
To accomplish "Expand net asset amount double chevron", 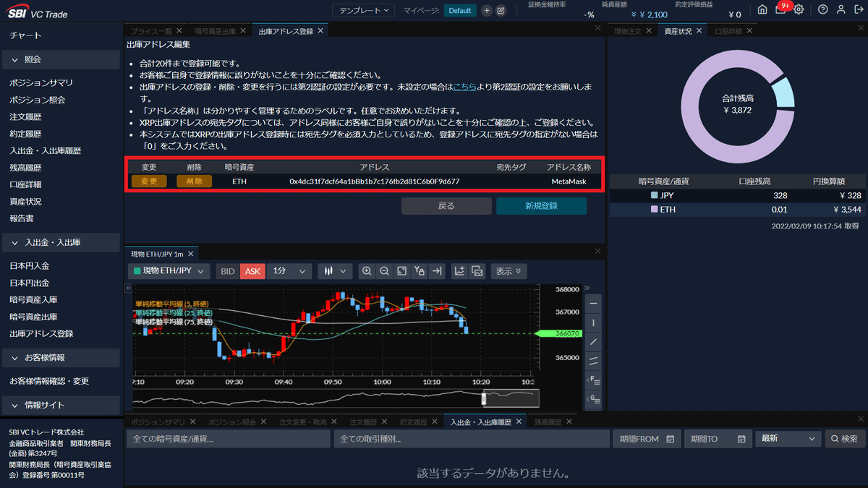I will click(x=634, y=14).
